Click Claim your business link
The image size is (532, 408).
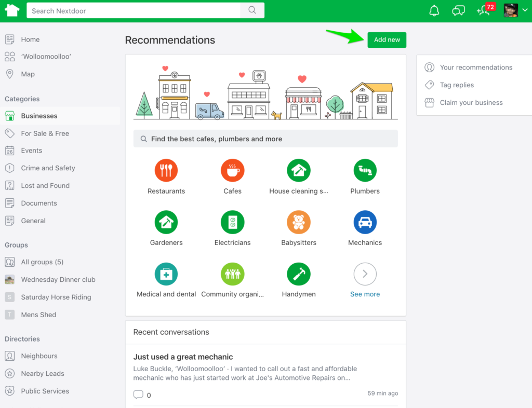point(471,103)
